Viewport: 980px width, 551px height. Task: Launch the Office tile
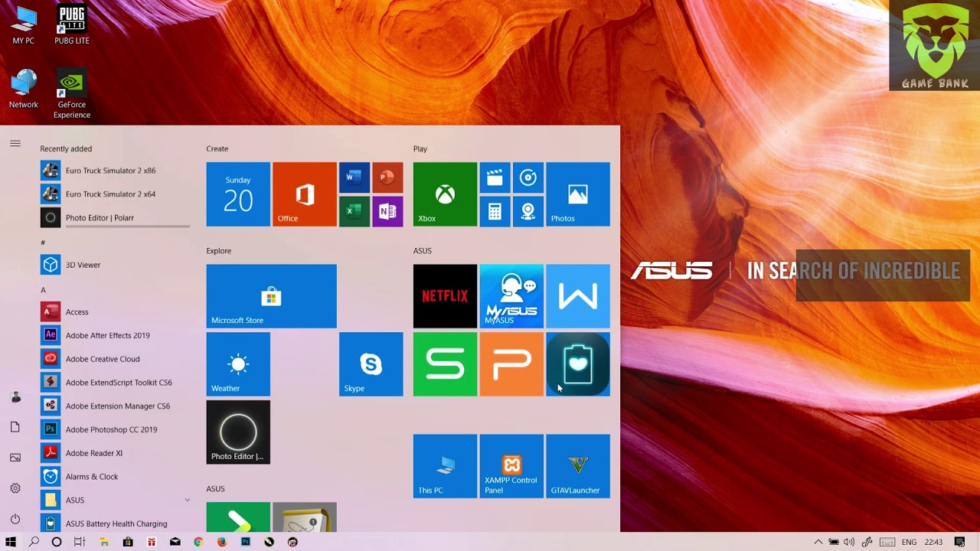click(x=305, y=194)
